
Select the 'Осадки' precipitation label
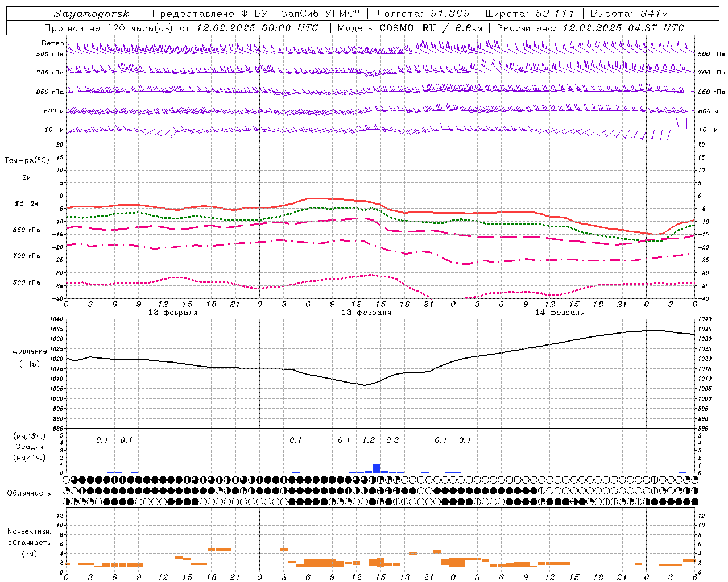[30, 447]
